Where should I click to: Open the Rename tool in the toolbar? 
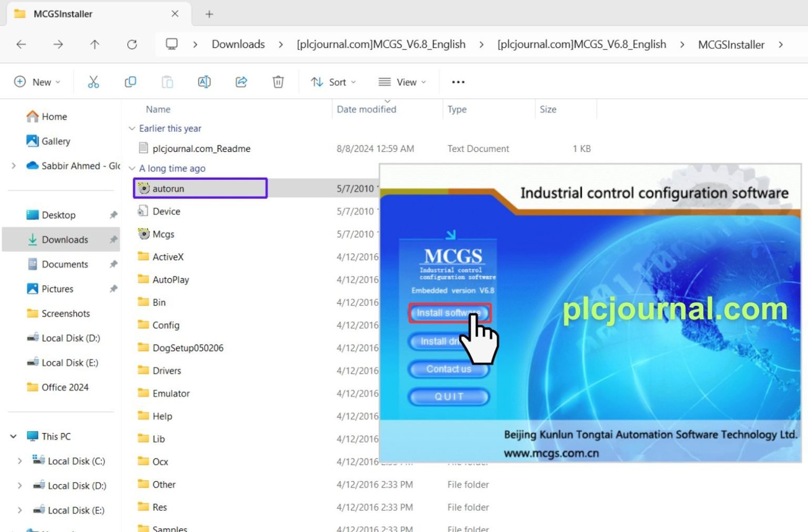pos(204,81)
